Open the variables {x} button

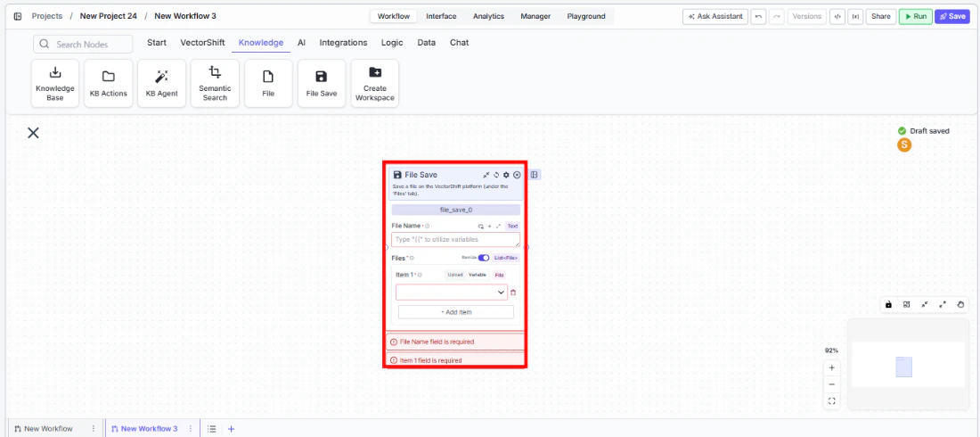coord(855,16)
